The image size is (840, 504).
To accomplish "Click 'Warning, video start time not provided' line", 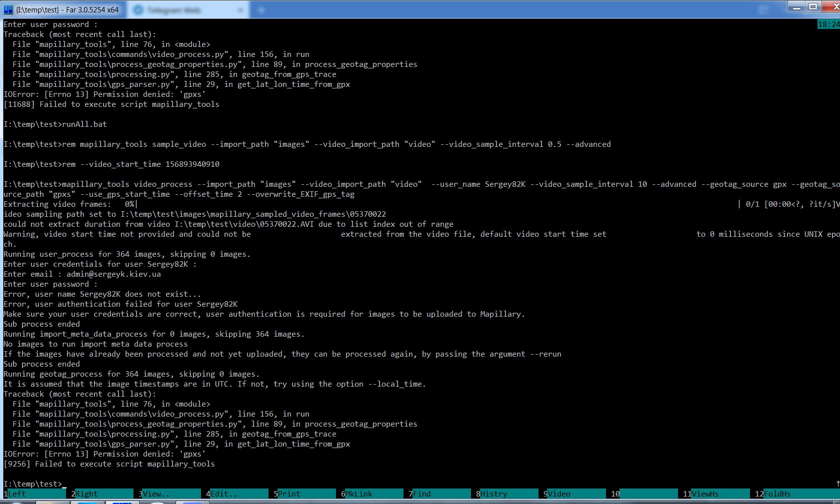I will tap(421, 239).
